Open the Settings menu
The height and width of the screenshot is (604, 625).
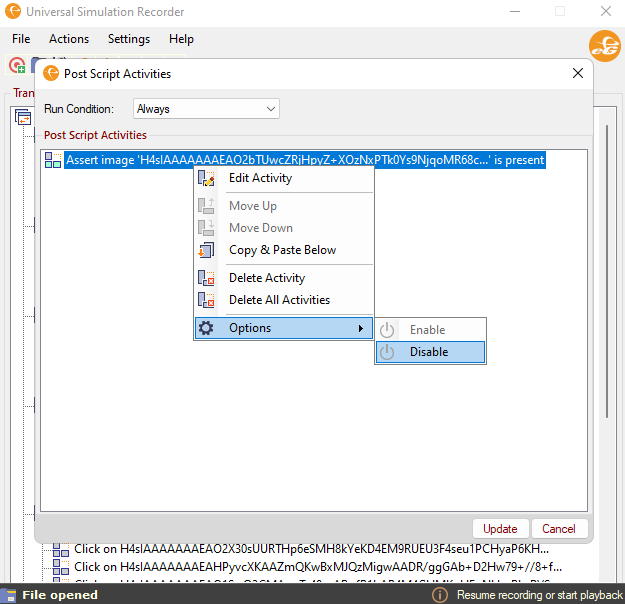[129, 39]
